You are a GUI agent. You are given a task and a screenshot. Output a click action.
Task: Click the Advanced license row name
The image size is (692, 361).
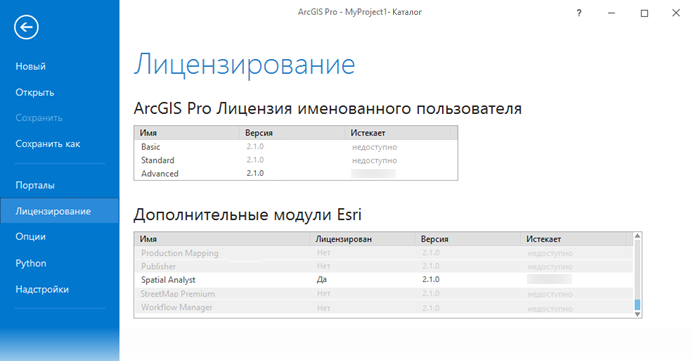pyautogui.click(x=160, y=173)
